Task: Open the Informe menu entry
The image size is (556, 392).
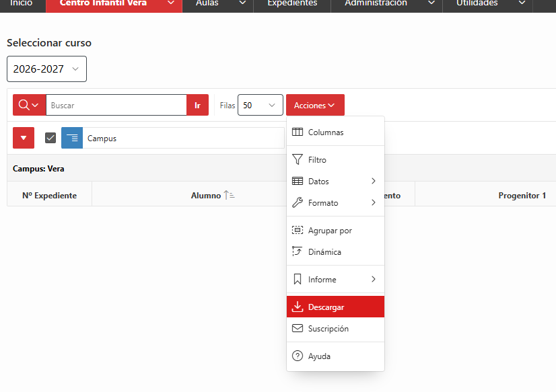Action: pos(335,280)
